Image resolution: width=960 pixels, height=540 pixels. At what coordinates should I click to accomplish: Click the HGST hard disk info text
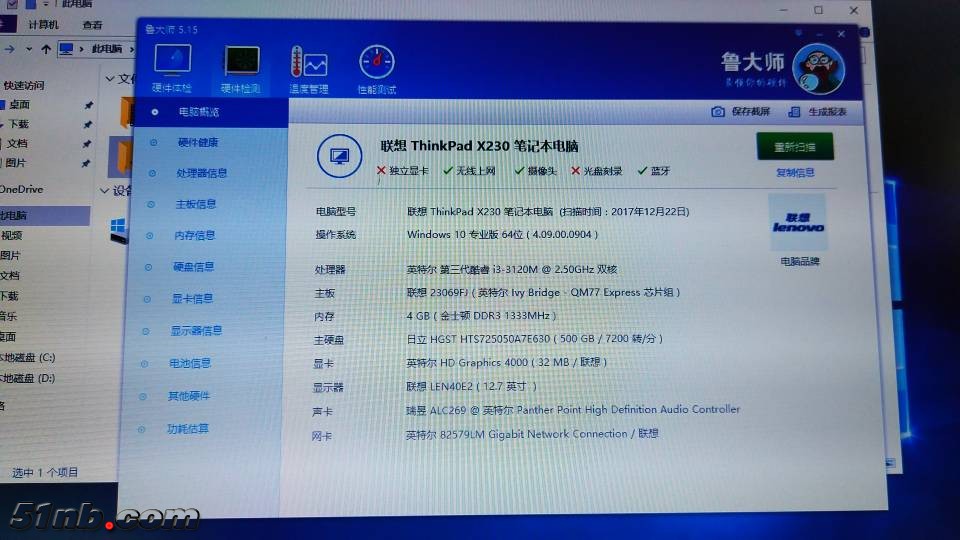[534, 339]
